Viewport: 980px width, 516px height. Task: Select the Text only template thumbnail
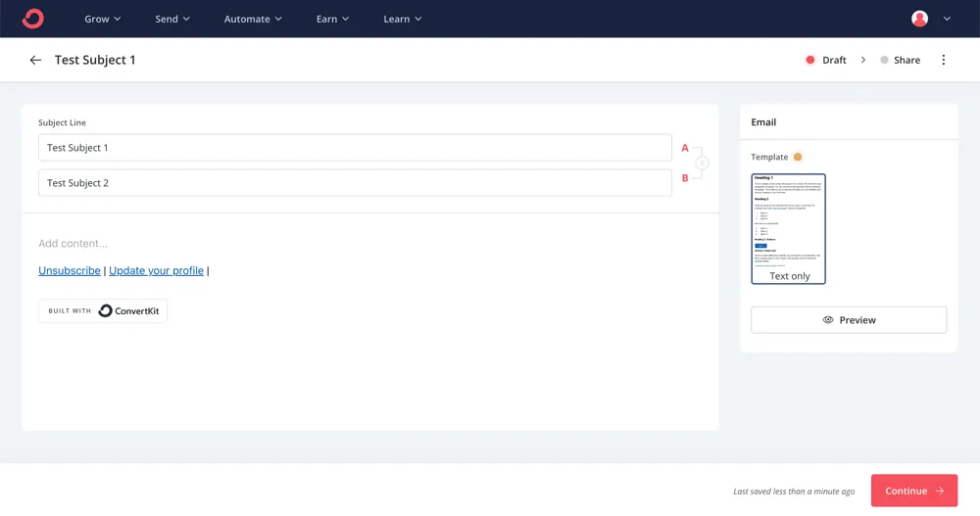(x=788, y=229)
